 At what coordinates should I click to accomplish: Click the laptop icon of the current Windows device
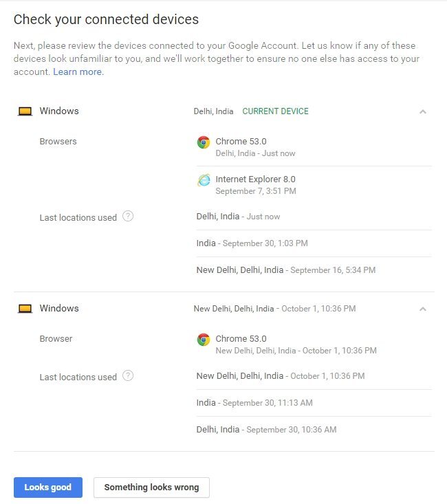(25, 111)
